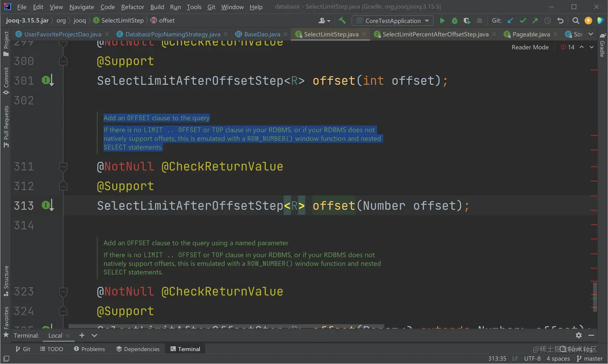
Task: Open the Git tool window button
Action: (23, 349)
